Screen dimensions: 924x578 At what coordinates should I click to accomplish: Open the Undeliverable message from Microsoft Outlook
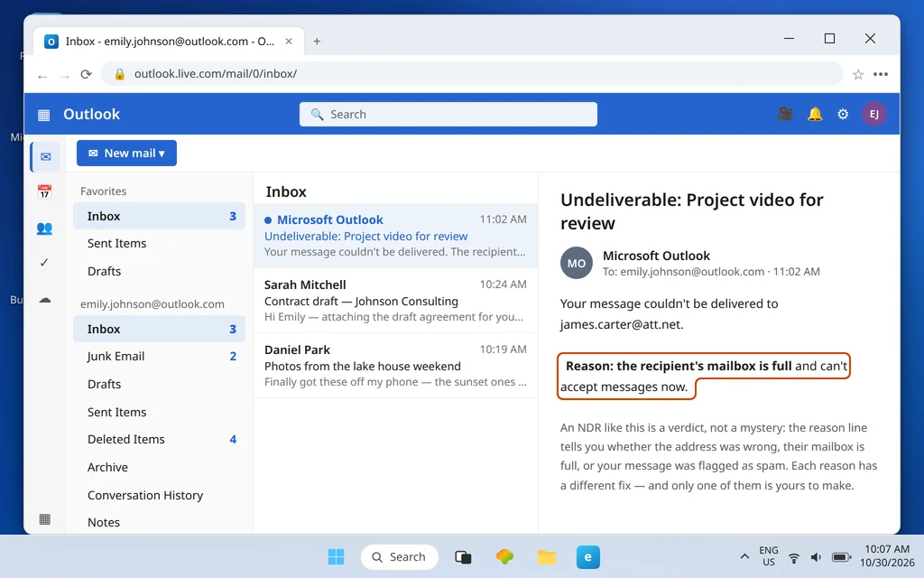tap(395, 236)
